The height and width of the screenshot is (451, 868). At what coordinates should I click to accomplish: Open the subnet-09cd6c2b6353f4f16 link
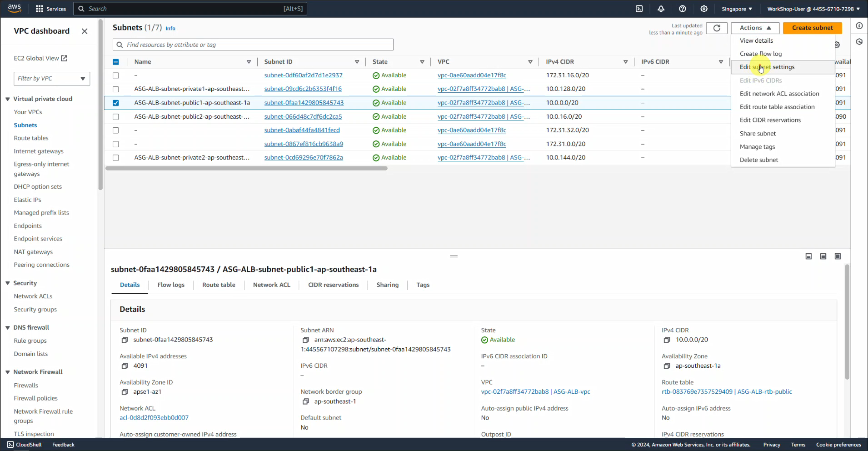[303, 89]
